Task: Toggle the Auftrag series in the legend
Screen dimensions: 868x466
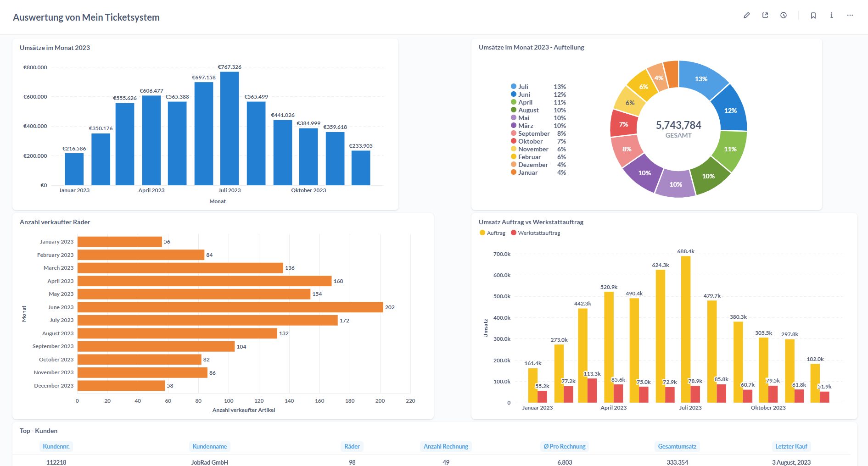Action: point(492,233)
